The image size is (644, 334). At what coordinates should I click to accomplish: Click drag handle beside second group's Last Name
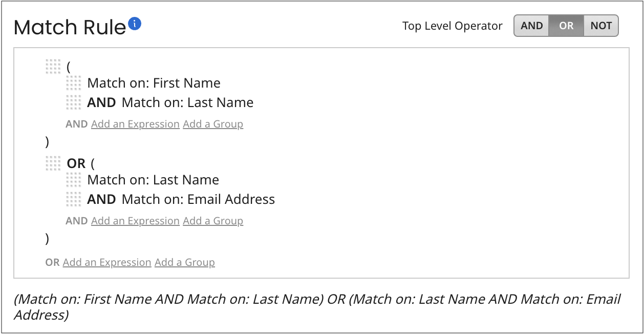74,180
